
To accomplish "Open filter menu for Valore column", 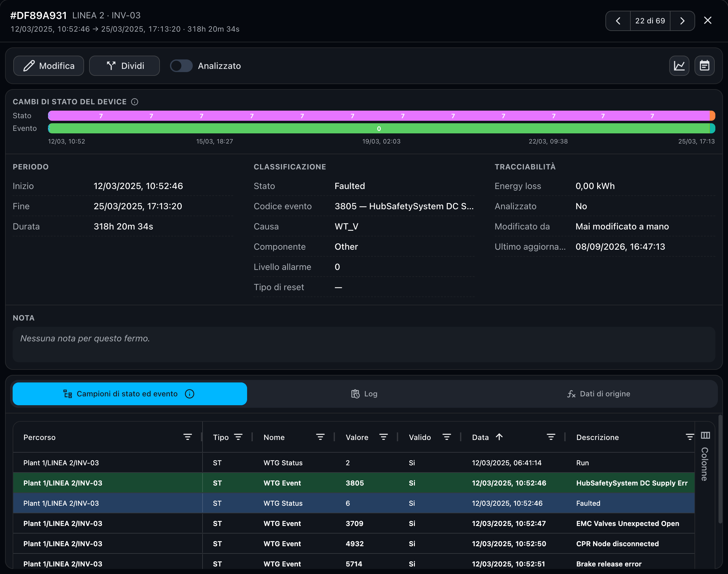I will pos(383,437).
